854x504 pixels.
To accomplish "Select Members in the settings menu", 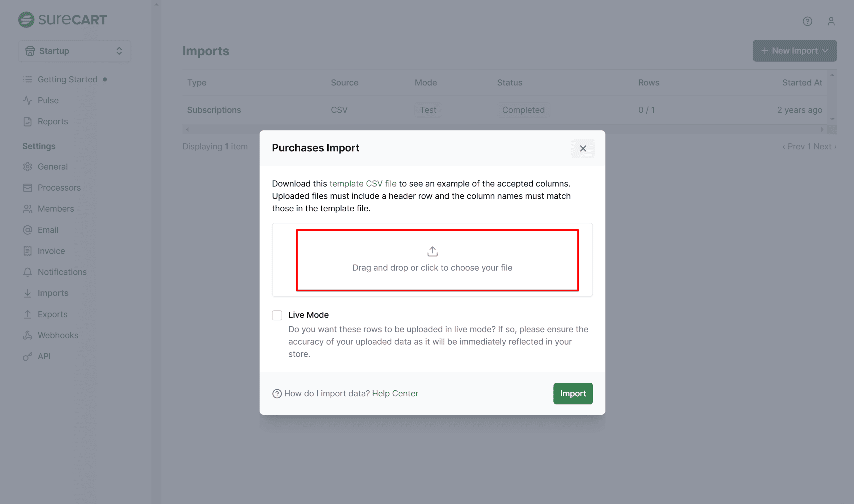I will coord(56,209).
